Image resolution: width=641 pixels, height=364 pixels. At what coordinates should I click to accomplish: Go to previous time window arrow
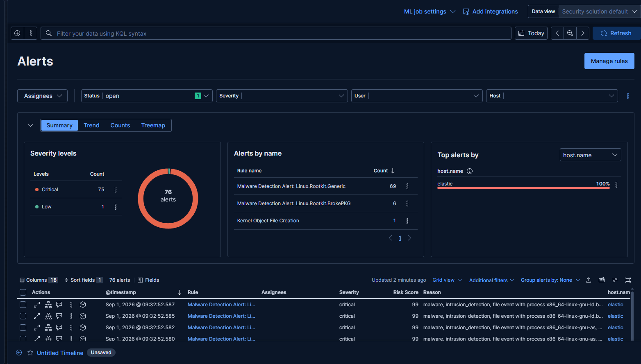557,33
